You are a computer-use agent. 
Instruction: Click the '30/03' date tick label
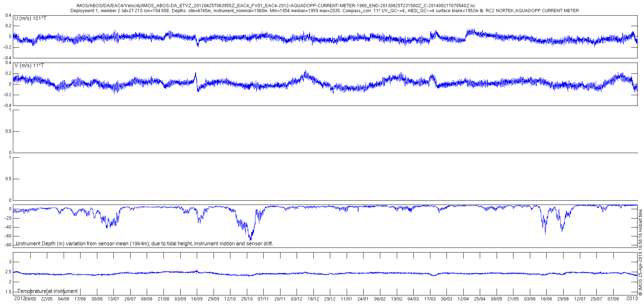447,299
